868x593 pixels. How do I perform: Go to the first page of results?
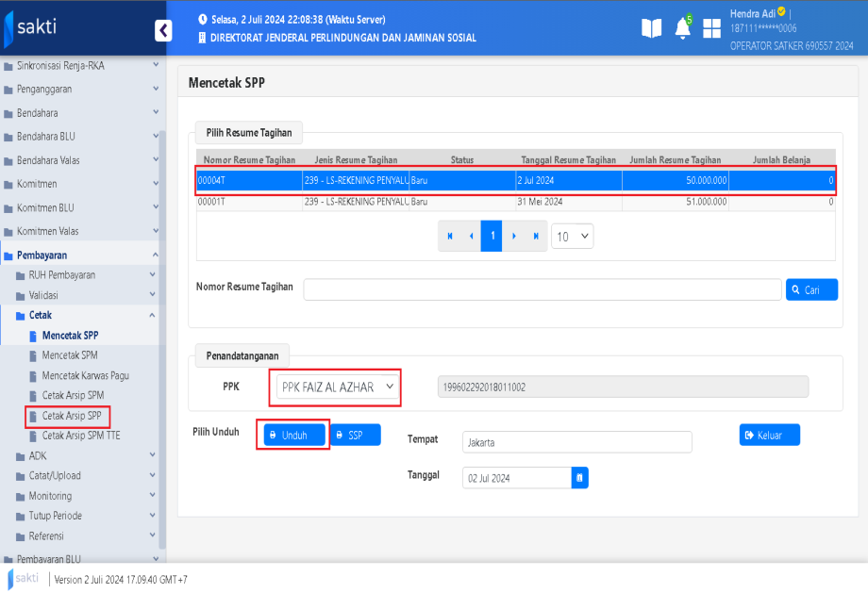450,237
